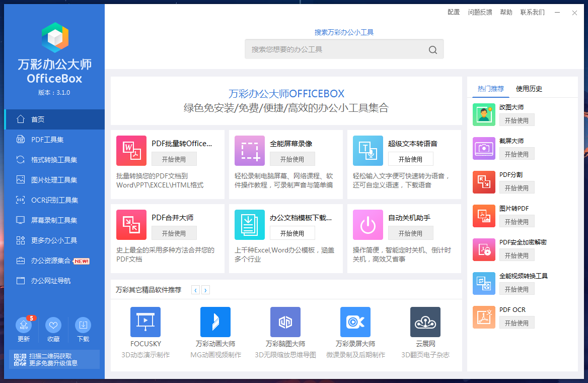Click the OfficeBox hexagon logo
Image resolution: width=588 pixels, height=383 pixels.
(55, 37)
